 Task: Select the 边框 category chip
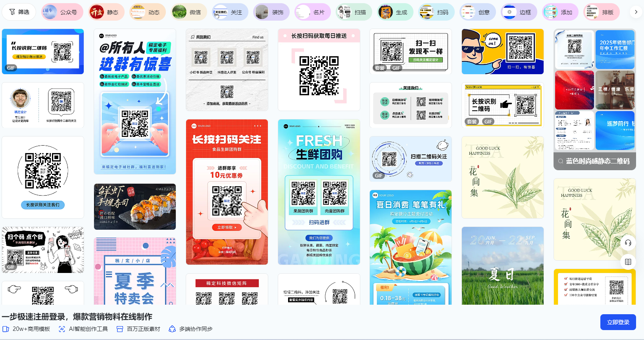point(519,12)
